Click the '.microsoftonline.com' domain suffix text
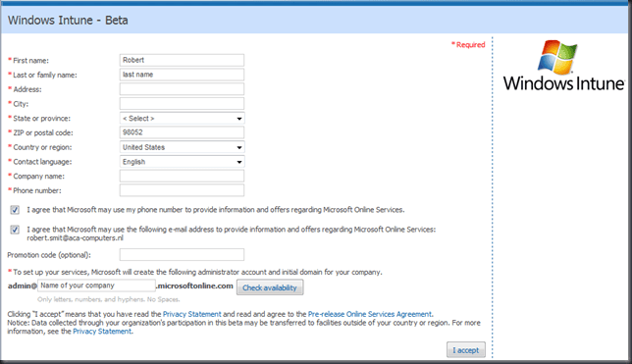Image resolution: width=632 pixels, height=364 pixels. click(x=194, y=286)
